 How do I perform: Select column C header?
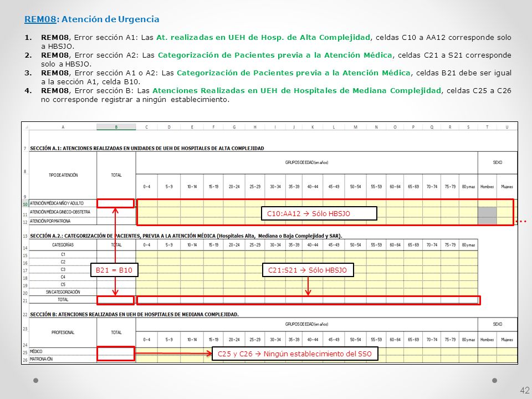pyautogui.click(x=146, y=127)
